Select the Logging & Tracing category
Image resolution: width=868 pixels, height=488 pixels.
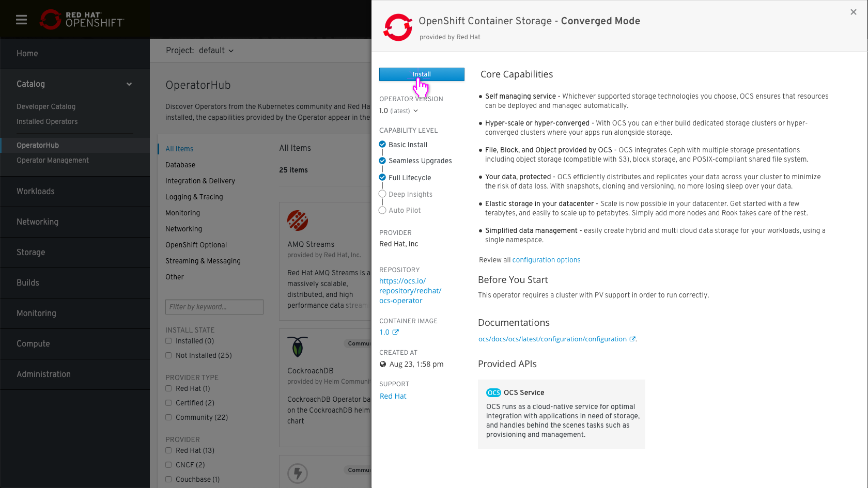tap(194, 197)
